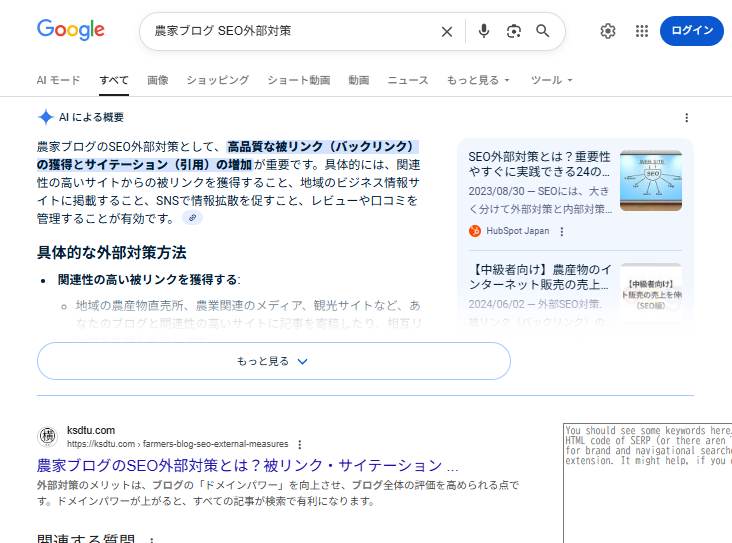Image resolution: width=732 pixels, height=543 pixels.
Task: Open settings gear icon
Action: 608,31
